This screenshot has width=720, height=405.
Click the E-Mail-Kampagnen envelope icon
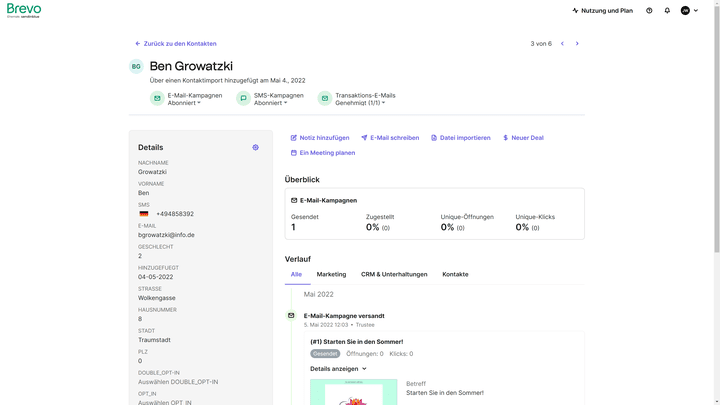157,98
